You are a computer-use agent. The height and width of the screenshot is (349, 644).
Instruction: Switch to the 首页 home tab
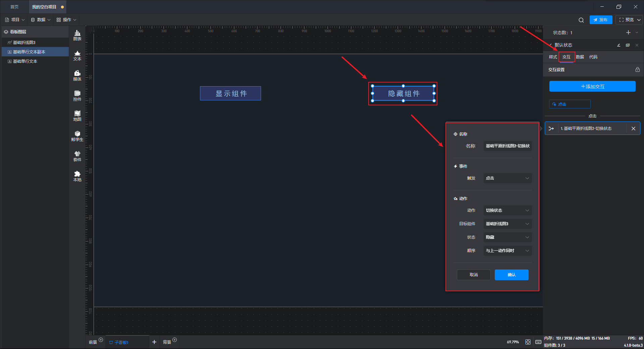pos(14,7)
